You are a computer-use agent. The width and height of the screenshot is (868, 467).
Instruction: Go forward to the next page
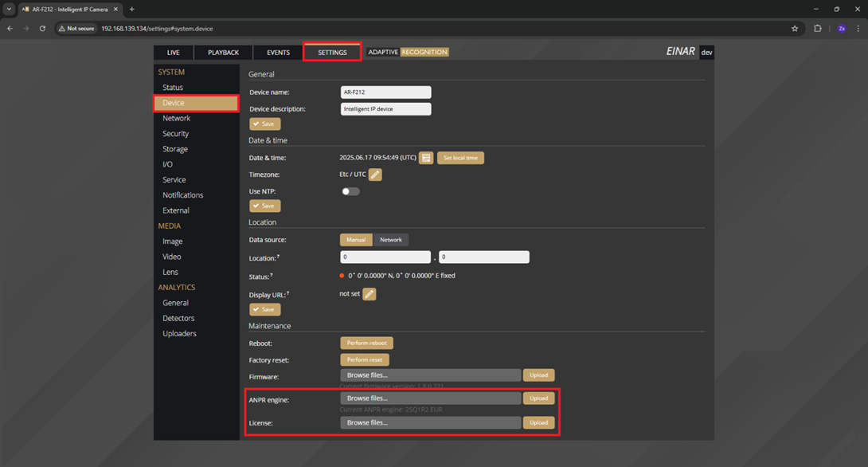tap(26, 29)
